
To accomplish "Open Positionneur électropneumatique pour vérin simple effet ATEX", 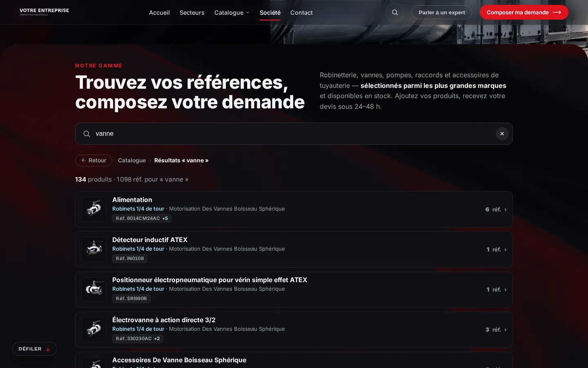I will (x=210, y=280).
